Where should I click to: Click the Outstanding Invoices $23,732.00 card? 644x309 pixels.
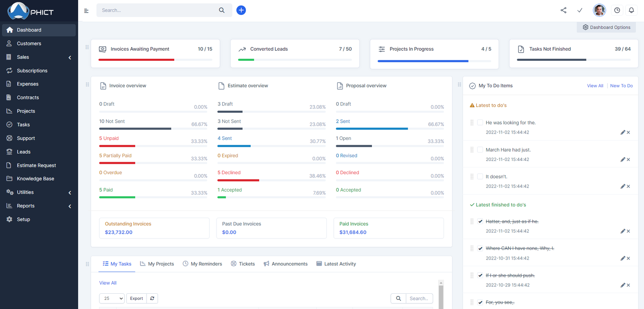[x=155, y=228]
